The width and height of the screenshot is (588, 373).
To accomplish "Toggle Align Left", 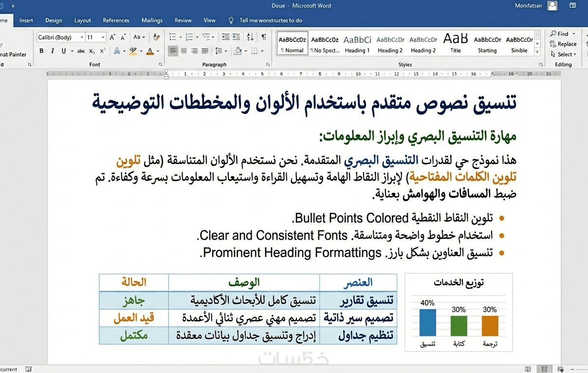I will (173, 51).
